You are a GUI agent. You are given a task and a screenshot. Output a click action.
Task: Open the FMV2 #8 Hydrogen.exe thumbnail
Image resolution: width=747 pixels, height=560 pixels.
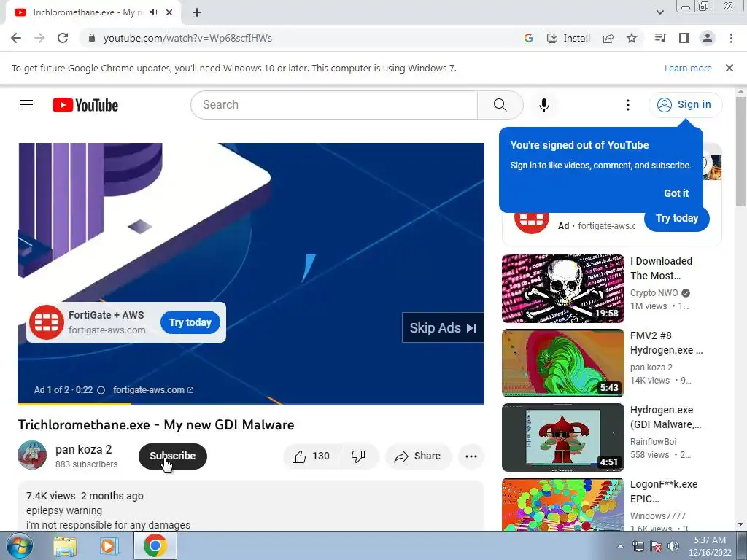click(x=562, y=363)
